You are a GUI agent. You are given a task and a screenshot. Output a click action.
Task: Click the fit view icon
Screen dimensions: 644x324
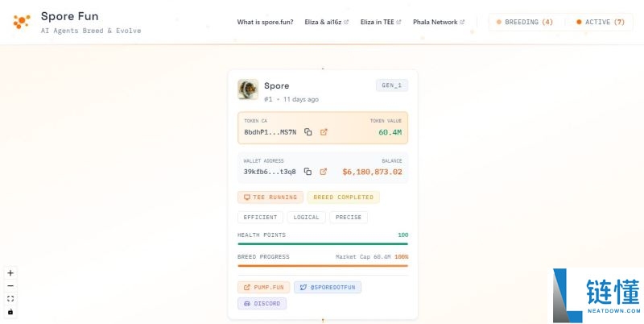tap(10, 298)
